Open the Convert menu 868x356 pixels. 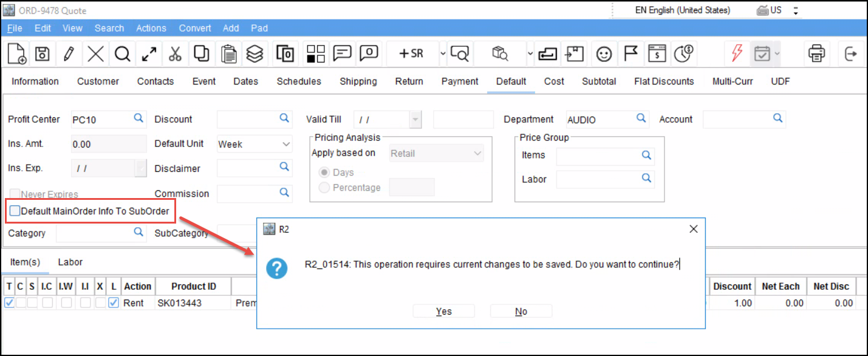(195, 28)
